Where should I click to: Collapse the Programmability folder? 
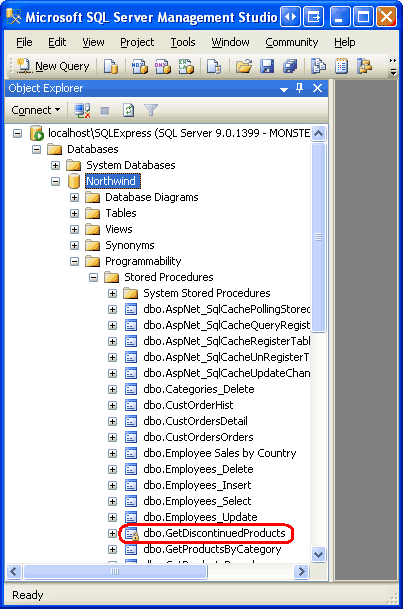(x=75, y=261)
